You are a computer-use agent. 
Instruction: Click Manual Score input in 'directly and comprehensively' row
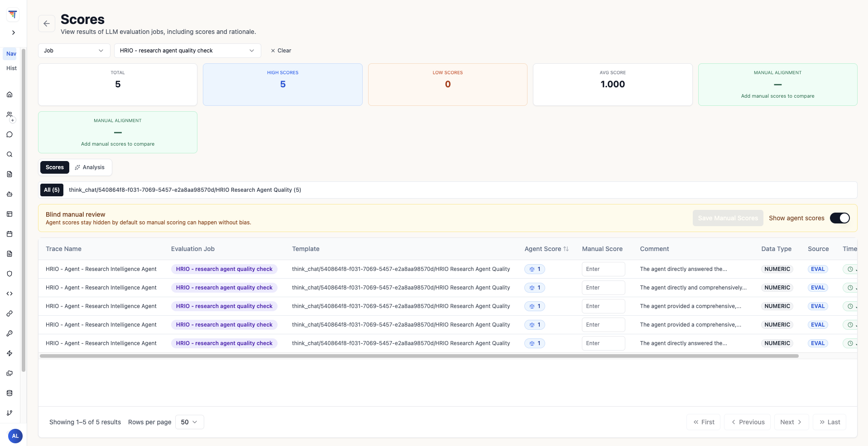click(x=604, y=288)
